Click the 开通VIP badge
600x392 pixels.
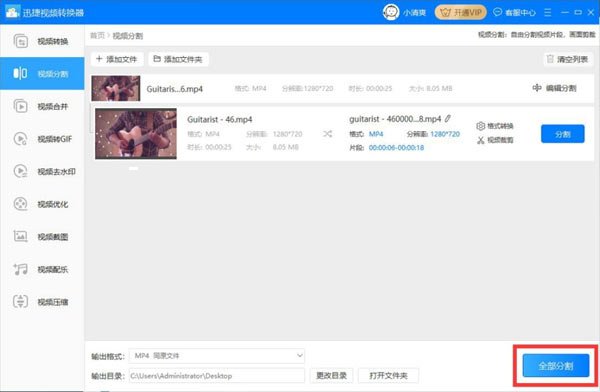point(460,12)
